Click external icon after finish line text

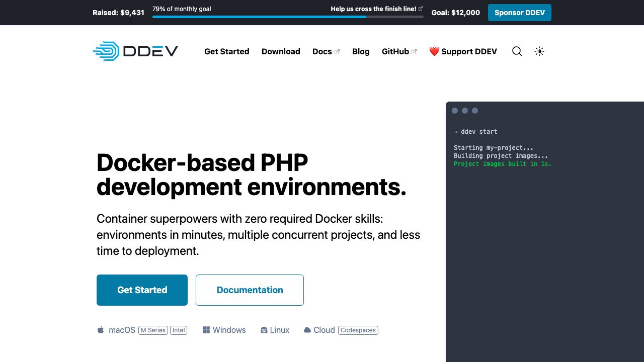(421, 9)
